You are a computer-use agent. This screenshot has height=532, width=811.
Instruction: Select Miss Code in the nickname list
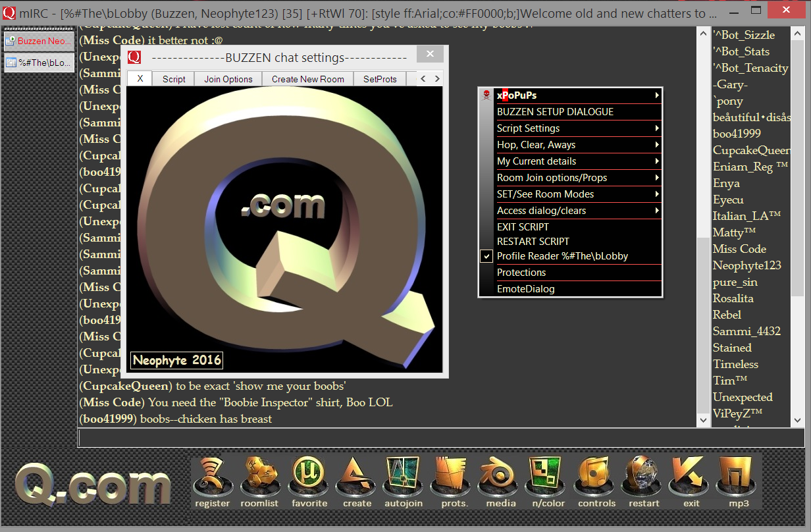pyautogui.click(x=739, y=249)
